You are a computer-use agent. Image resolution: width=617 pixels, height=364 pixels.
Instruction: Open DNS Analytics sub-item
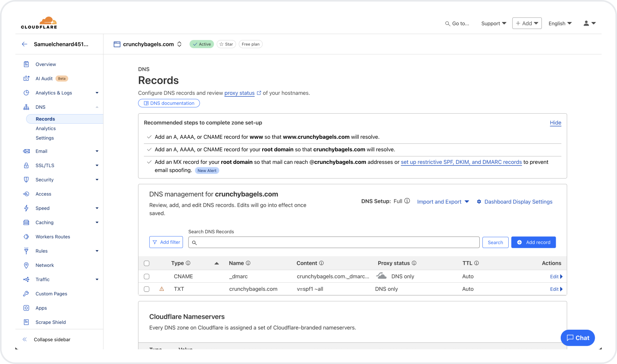pyautogui.click(x=46, y=128)
